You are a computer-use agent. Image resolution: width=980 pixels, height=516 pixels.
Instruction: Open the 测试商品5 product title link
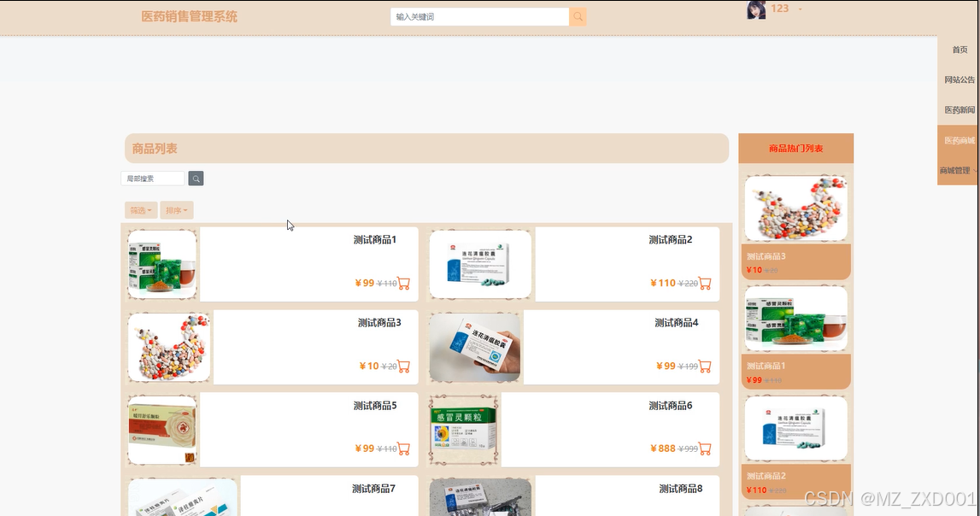pos(375,406)
